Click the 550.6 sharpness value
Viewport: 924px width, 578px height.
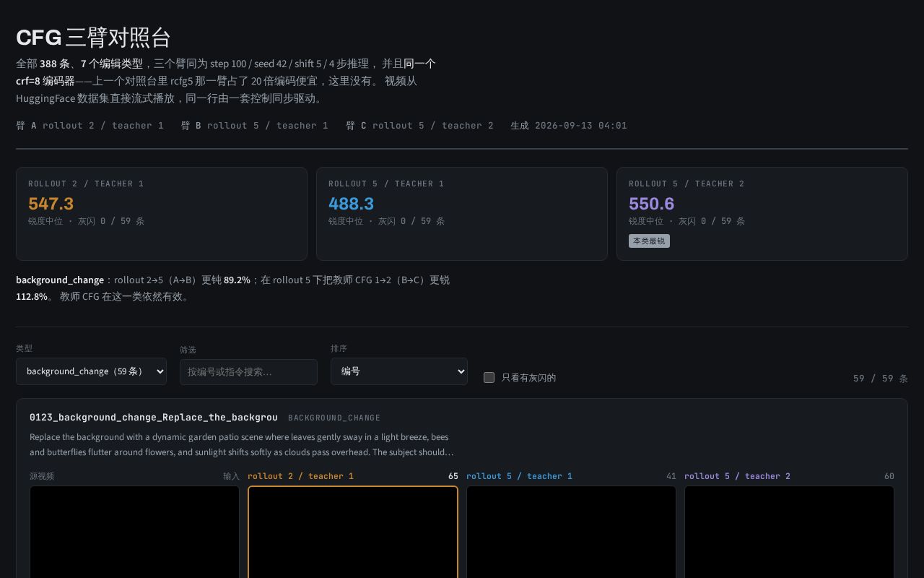[651, 204]
